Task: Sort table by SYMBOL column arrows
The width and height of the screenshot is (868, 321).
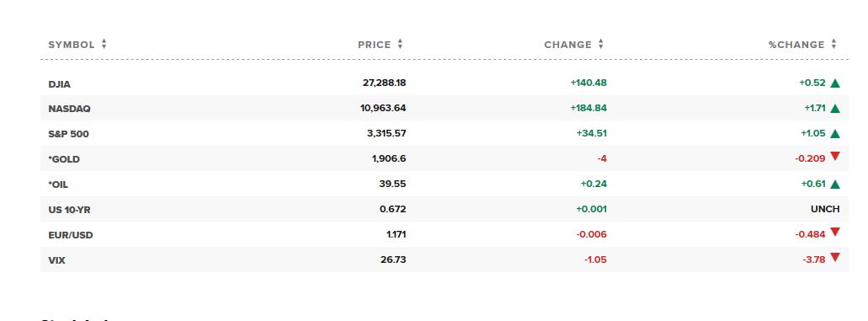Action: click(104, 45)
